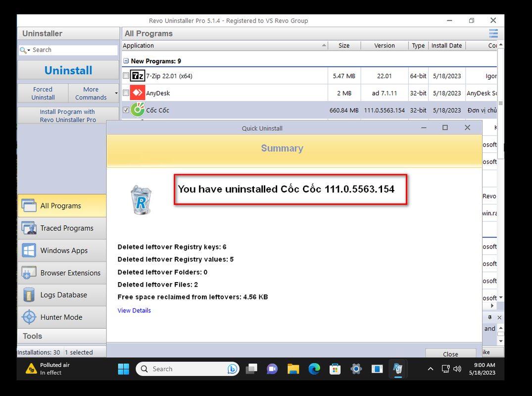Viewport: 532px width, 396px height.
Task: Maximize the Quick Uninstall dialog
Action: coord(445,128)
